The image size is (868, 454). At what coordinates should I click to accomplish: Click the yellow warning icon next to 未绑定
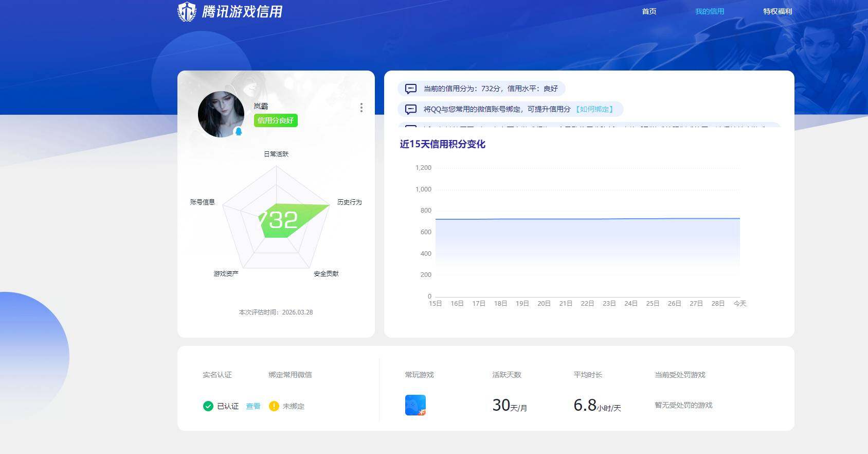tap(274, 406)
